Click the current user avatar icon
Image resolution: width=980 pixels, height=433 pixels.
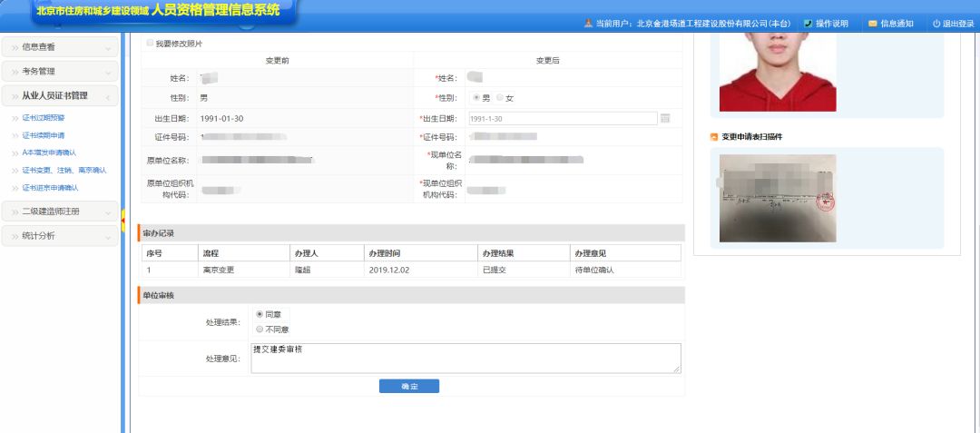point(588,24)
